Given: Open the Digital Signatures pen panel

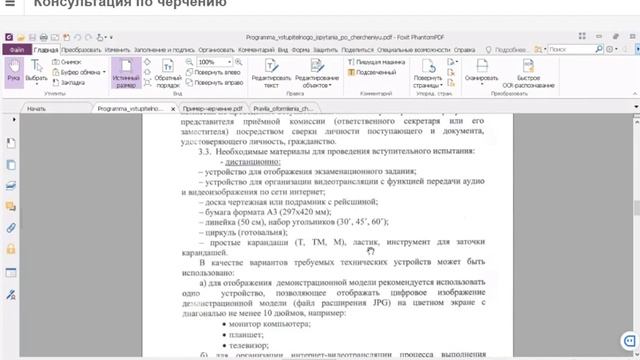Looking at the screenshot, I should pos(11,295).
